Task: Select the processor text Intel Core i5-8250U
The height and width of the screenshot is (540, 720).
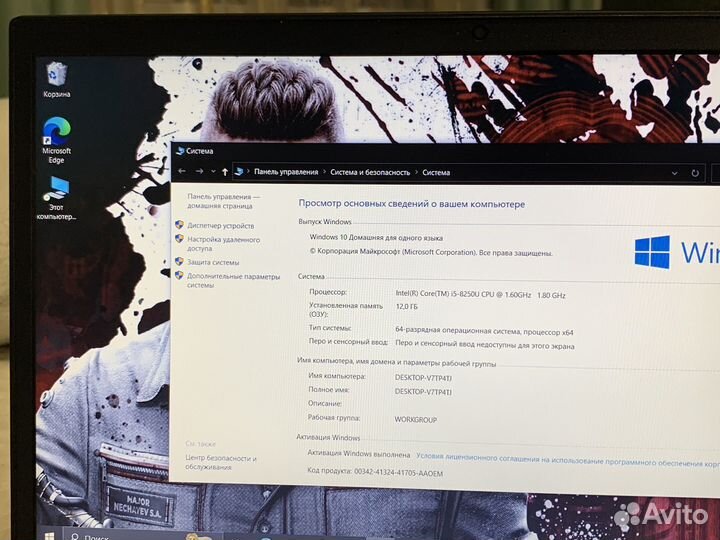Action: click(x=480, y=294)
